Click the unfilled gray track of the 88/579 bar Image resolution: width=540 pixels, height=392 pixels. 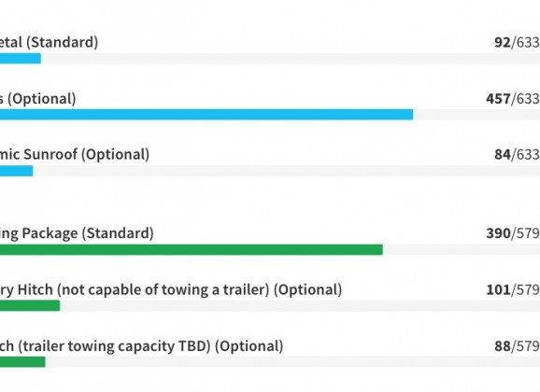[x=292, y=362]
